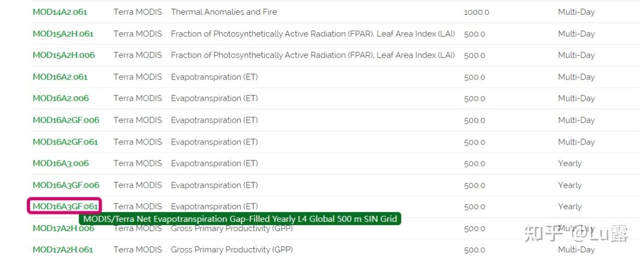Click the FPAR description for MOD15A2H.061
The width and height of the screenshot is (644, 259).
coord(312,34)
